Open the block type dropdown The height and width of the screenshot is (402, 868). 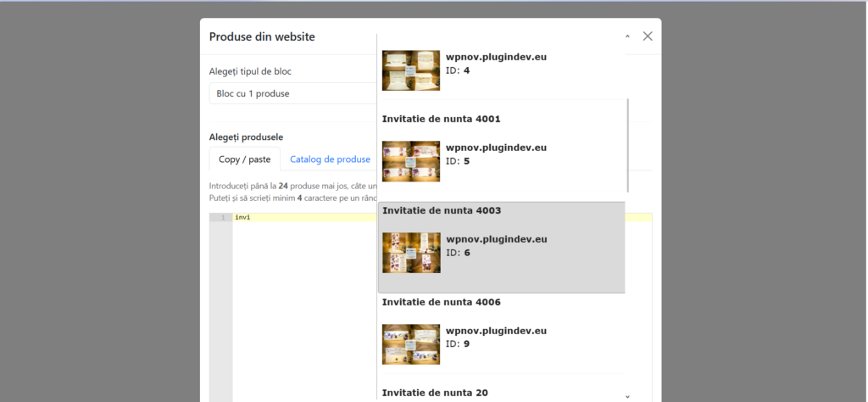tap(292, 93)
